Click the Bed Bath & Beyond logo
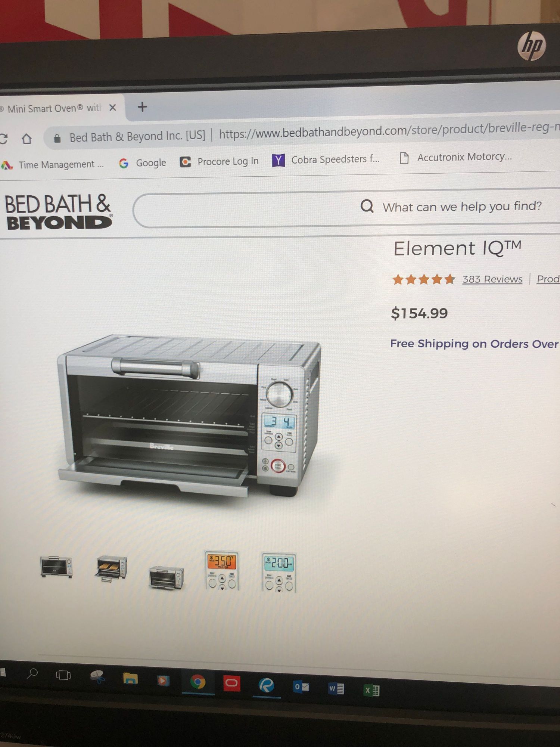This screenshot has width=560, height=747. tap(58, 212)
